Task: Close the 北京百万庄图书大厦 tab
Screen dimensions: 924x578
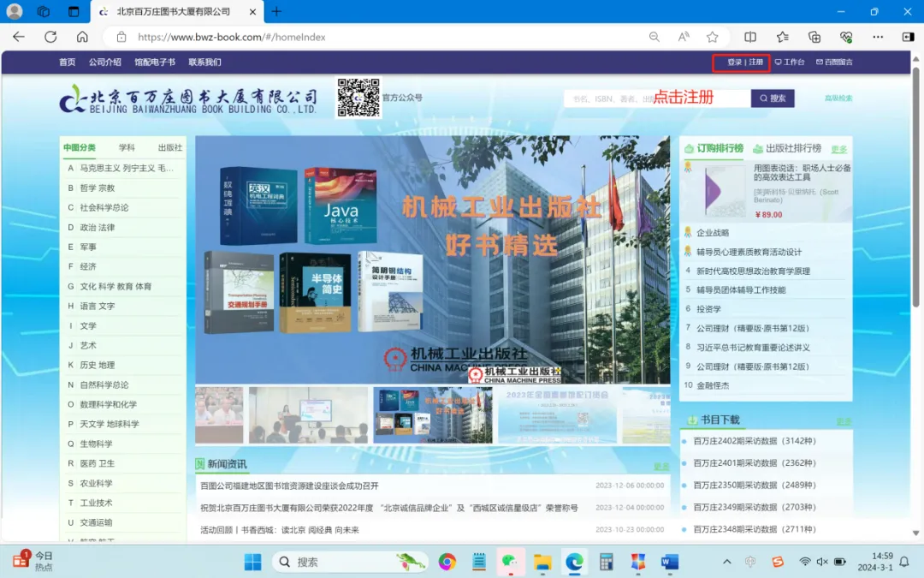Action: [x=252, y=12]
